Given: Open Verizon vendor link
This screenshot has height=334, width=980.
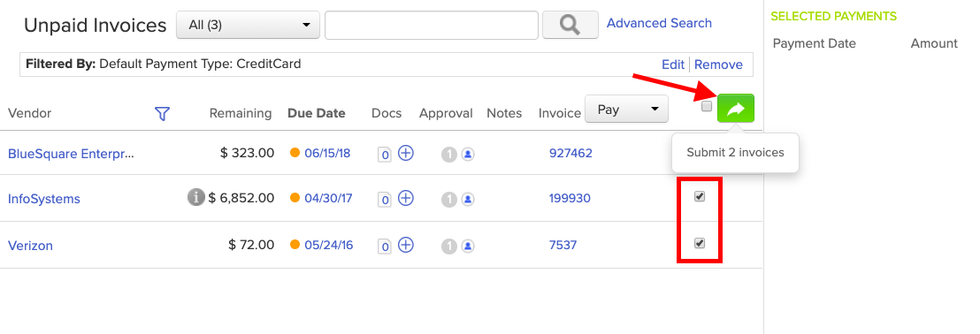Looking at the screenshot, I should 30,246.
